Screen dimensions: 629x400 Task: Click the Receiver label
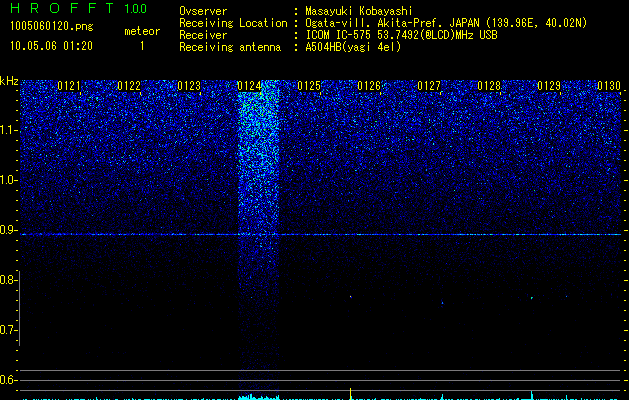point(203,35)
